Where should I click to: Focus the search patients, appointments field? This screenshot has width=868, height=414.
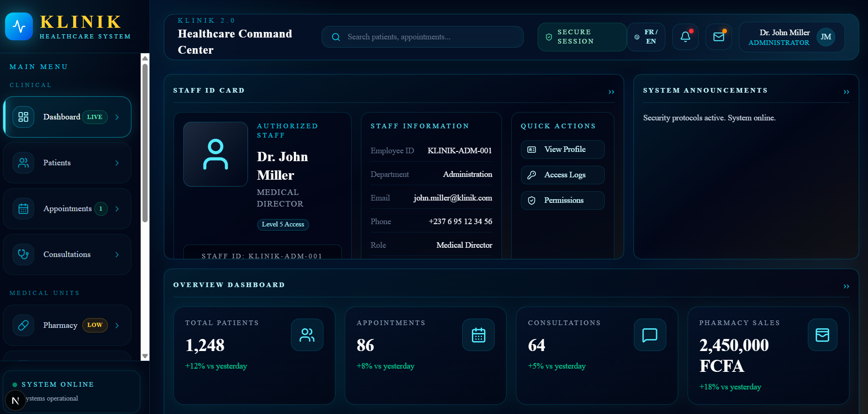pyautogui.click(x=422, y=37)
